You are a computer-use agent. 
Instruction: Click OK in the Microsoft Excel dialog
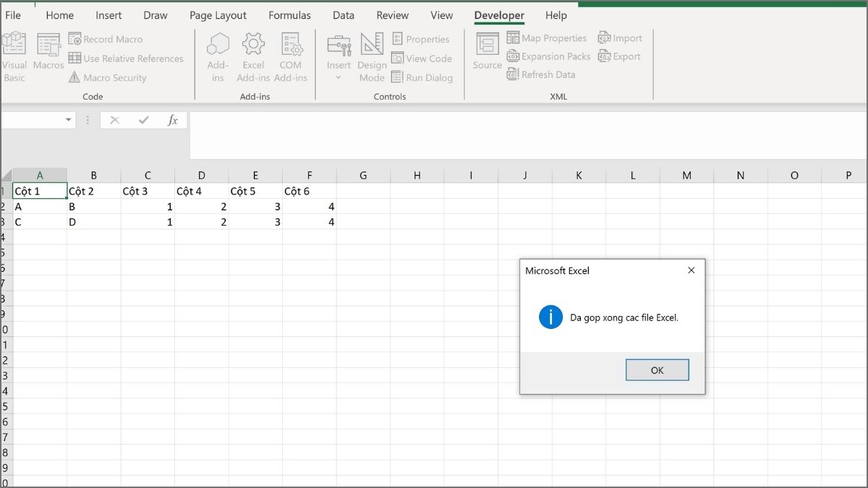click(x=657, y=370)
